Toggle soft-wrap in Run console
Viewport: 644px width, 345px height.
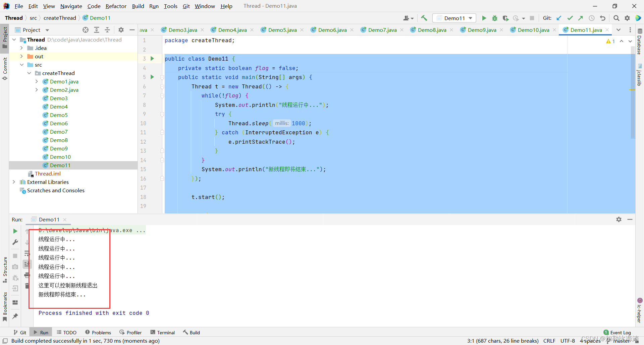pos(27,254)
